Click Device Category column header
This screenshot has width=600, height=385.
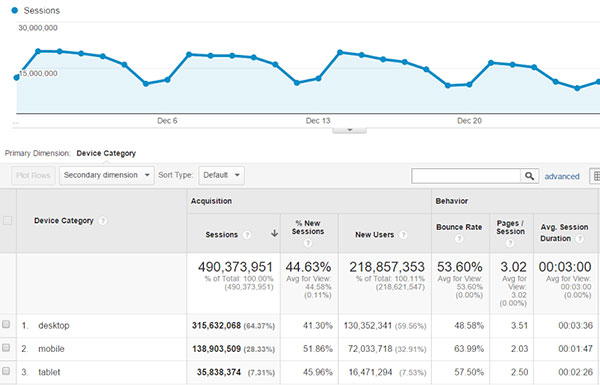point(64,221)
